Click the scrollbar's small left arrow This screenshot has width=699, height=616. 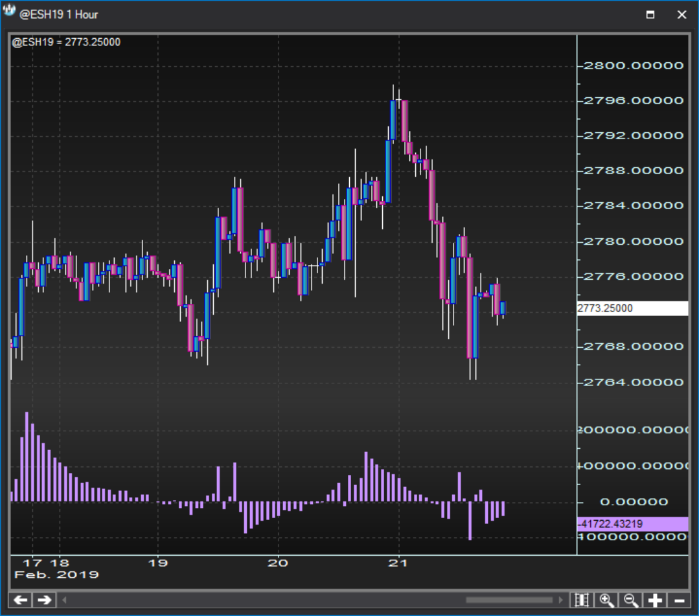point(64,600)
